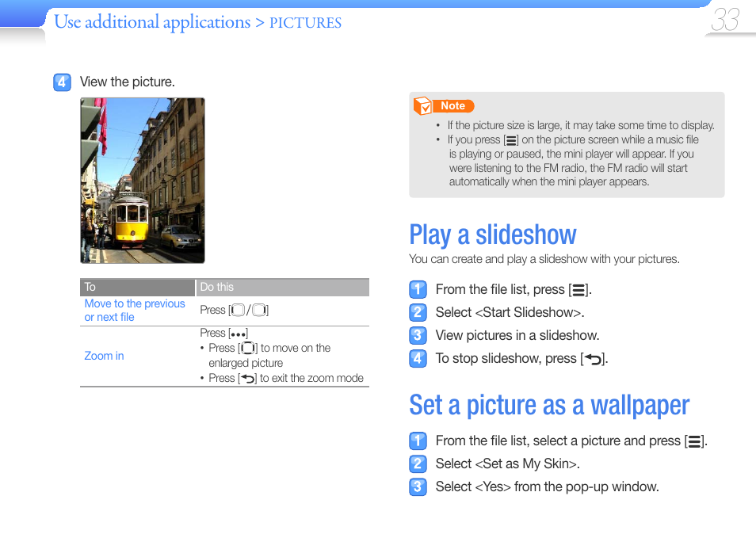Screen dimensions: 756x534
Task: Click the three-dots icon in the Zoom in row
Action: coord(239,334)
